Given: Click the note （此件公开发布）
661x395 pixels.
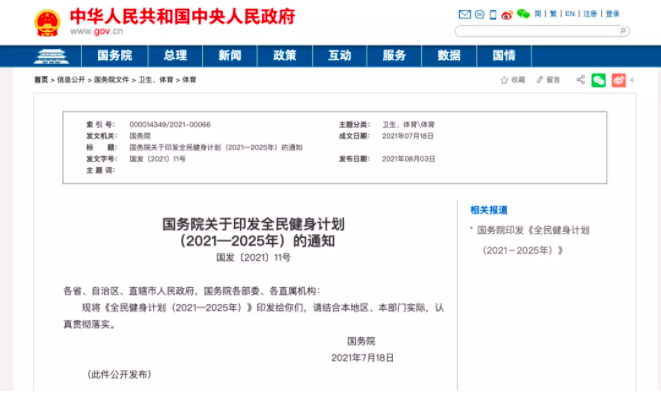Looking at the screenshot, I should pyautogui.click(x=119, y=374).
